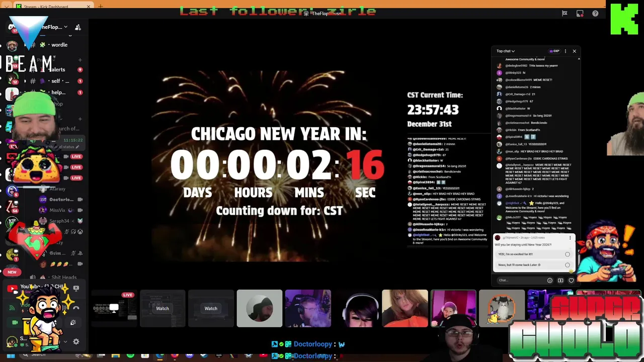Image resolution: width=644 pixels, height=362 pixels.
Task: Open the YouTube chat three-dot options menu
Action: coord(566,51)
